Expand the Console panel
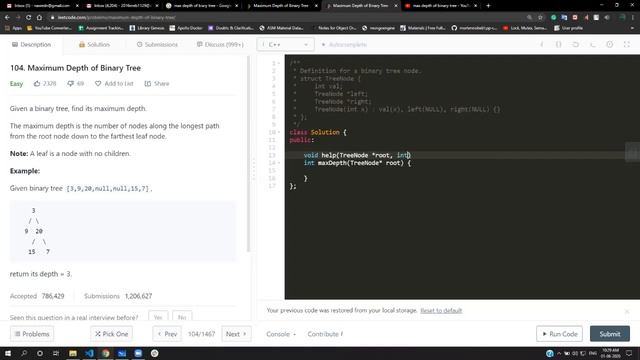Image resolution: width=640 pixels, height=360 pixels. tap(281, 334)
